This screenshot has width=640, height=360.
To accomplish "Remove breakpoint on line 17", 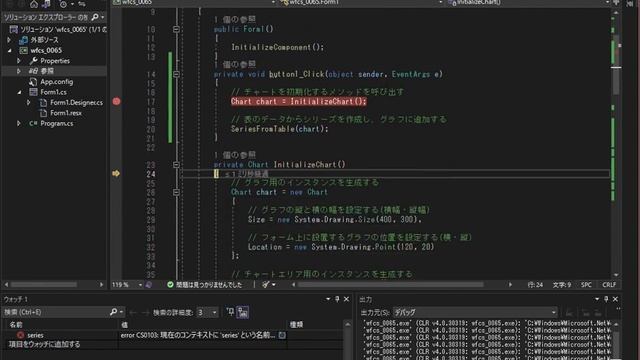I will tap(116, 101).
